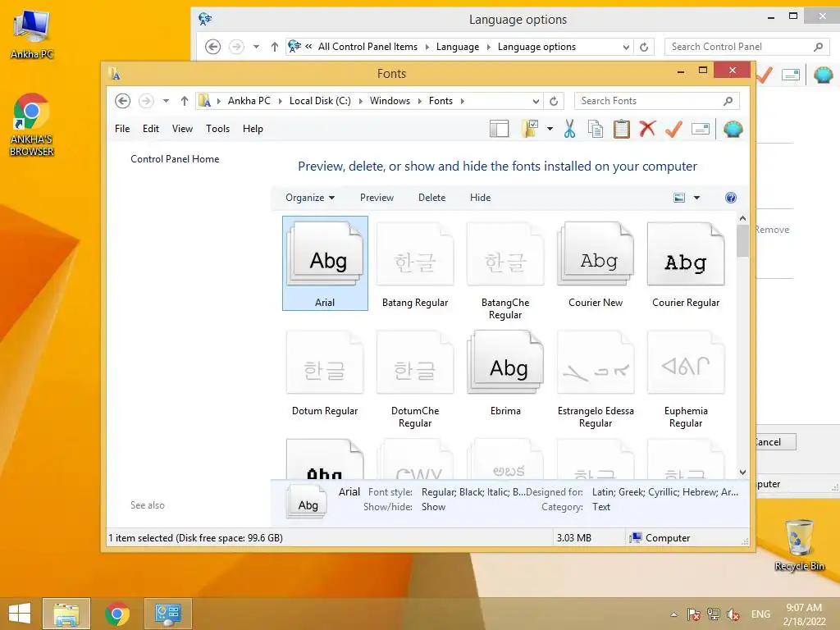Click the Up arrow in Language options window
840x630 pixels.
point(274,47)
